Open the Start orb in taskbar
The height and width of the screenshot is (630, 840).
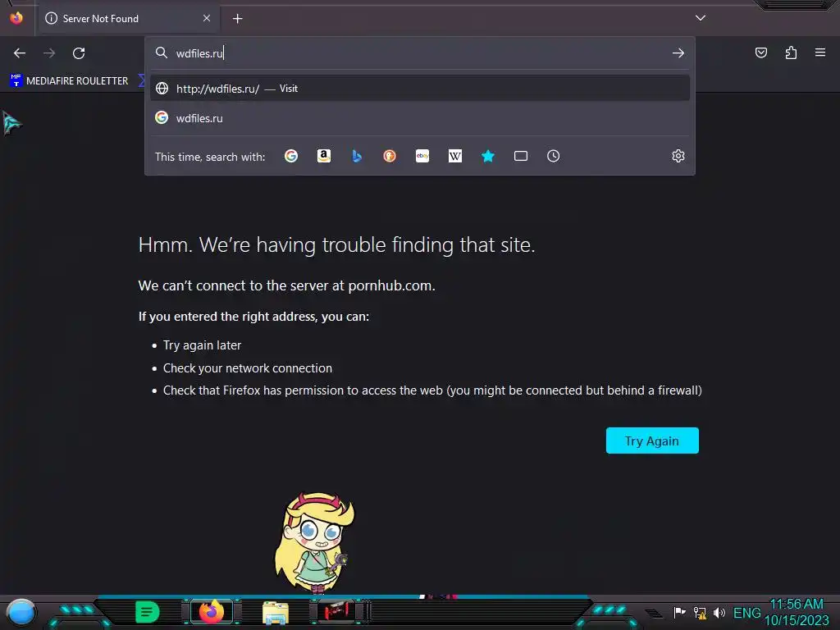click(21, 612)
